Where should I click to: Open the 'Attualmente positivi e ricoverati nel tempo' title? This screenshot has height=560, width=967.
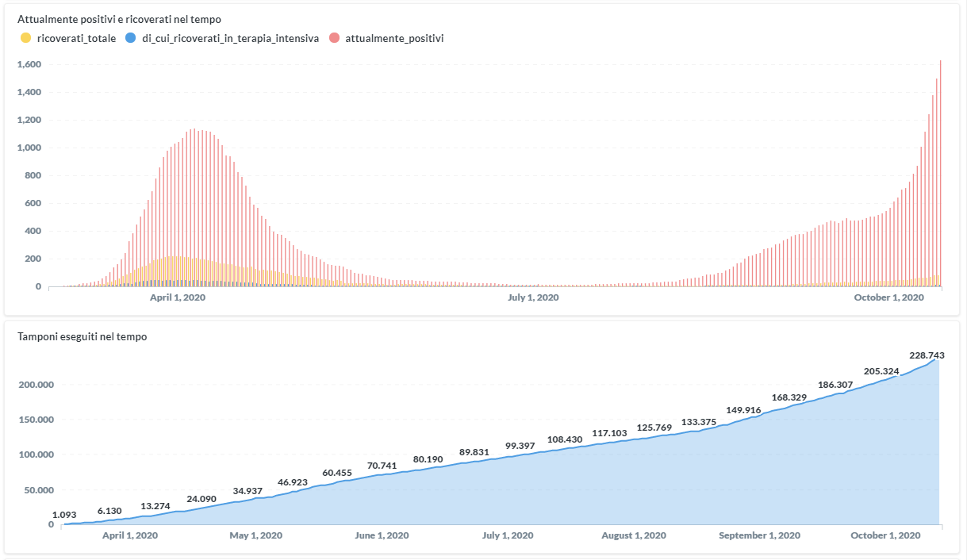pos(119,18)
